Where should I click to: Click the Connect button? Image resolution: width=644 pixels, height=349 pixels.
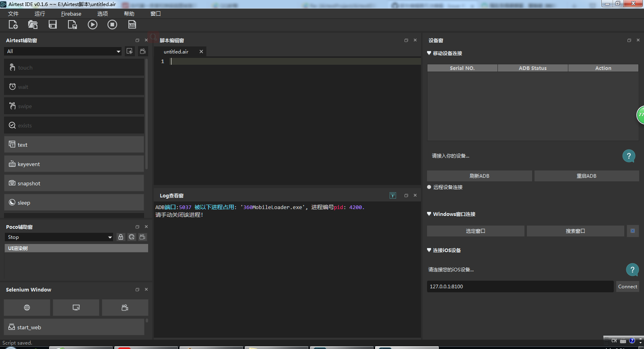click(627, 286)
